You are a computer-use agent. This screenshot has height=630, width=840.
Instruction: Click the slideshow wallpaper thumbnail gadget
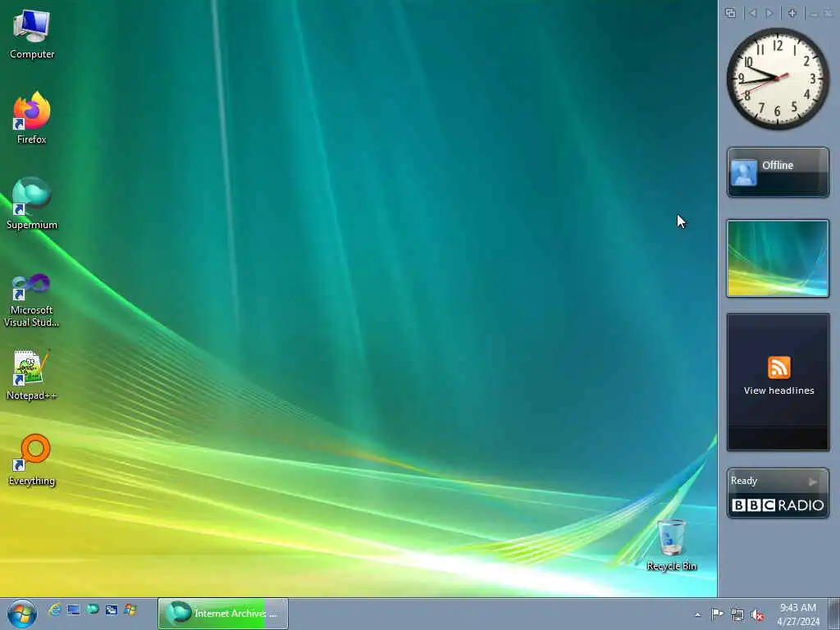click(778, 258)
